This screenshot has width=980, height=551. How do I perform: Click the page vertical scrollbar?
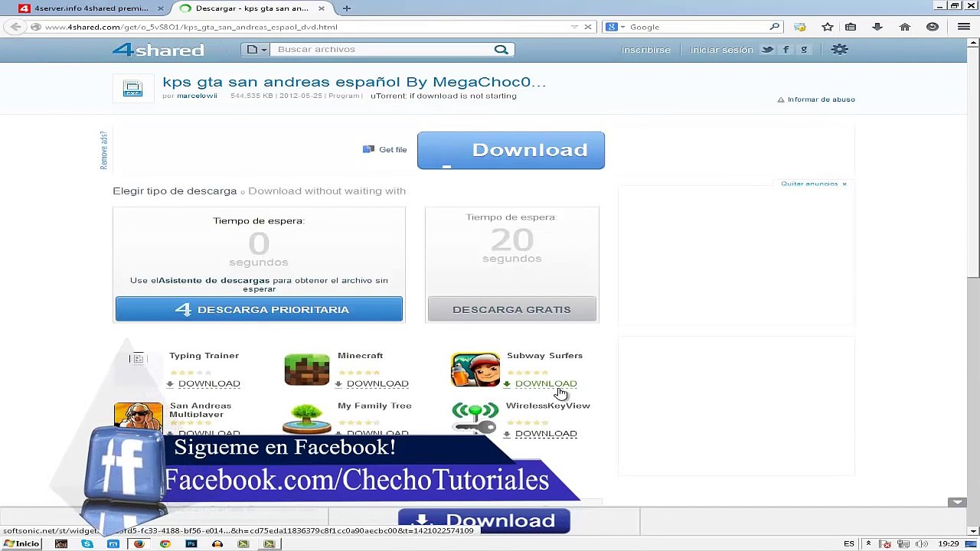(973, 161)
